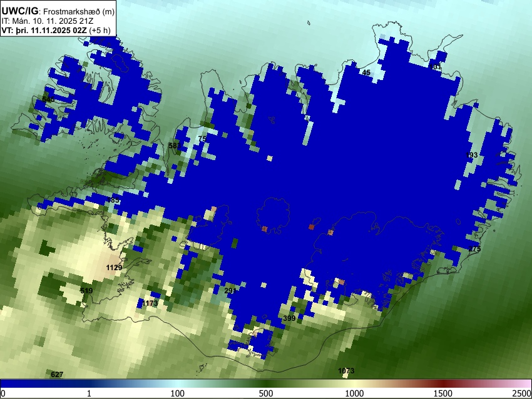Click the map value 291
532x399 pixels.
coord(230,291)
